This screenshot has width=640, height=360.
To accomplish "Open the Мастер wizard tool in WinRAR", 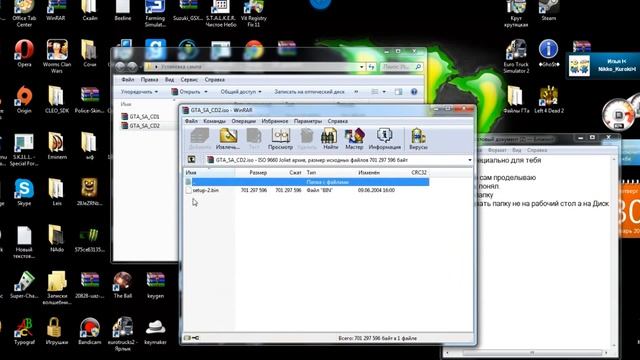I will (354, 139).
